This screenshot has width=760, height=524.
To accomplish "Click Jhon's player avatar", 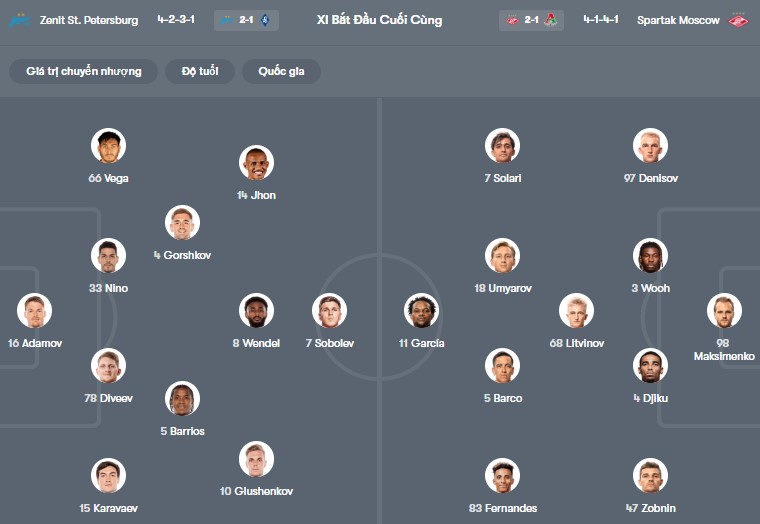I will [x=257, y=163].
